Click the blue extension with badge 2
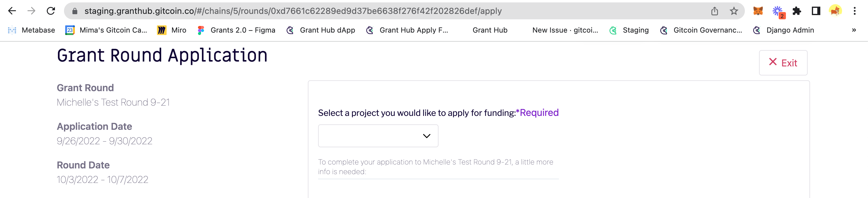Screen dimensions: 868x198 click(778, 11)
